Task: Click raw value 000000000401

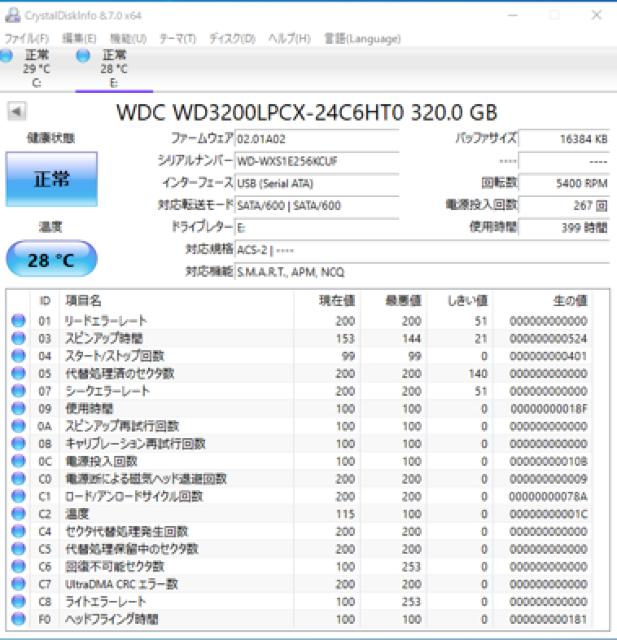Action: pyautogui.click(x=548, y=356)
